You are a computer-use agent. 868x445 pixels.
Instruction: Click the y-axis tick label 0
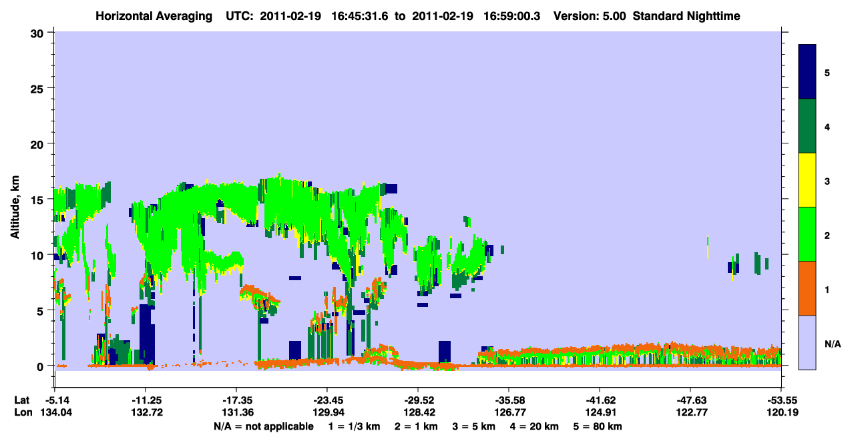42,366
